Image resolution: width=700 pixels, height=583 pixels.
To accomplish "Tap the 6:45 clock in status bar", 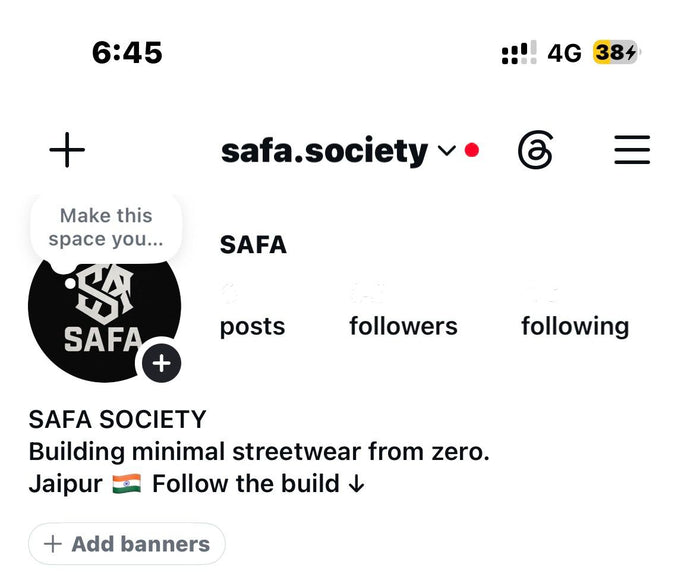I will [x=127, y=52].
